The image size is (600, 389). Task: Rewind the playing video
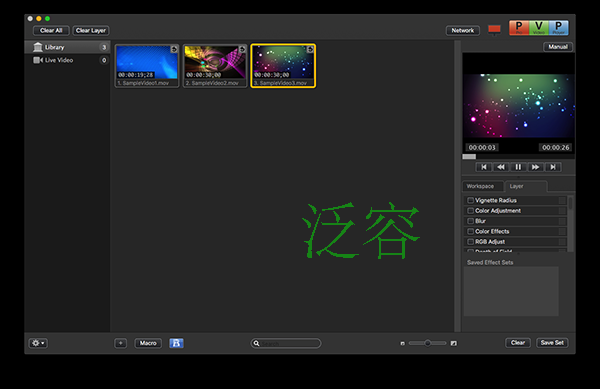tap(501, 167)
